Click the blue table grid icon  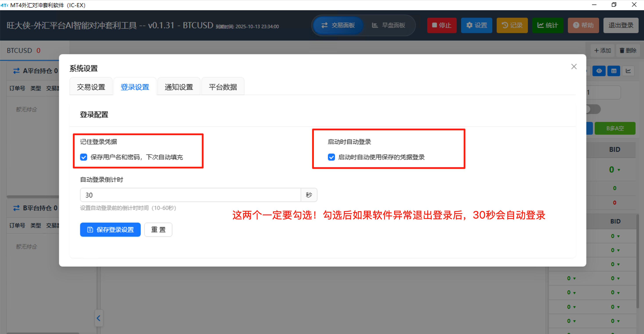614,71
